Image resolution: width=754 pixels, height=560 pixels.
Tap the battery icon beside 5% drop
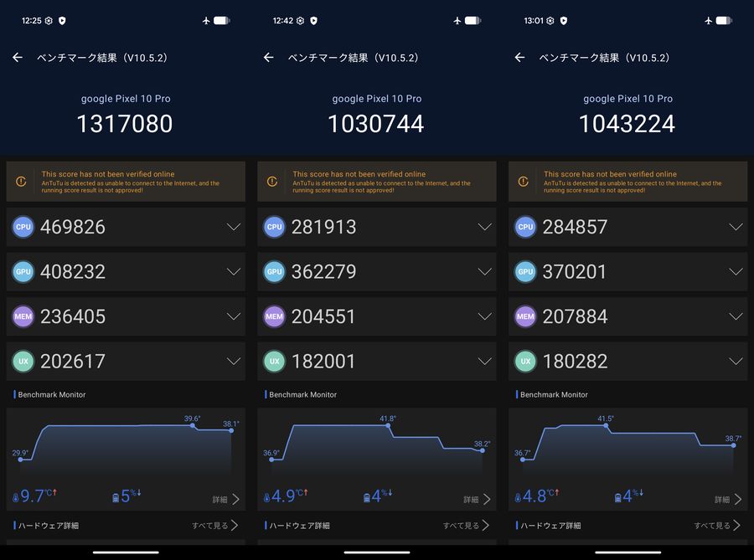click(116, 498)
